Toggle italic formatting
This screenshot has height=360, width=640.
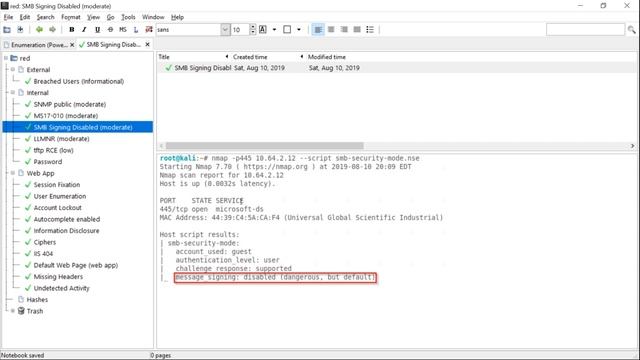[x=84, y=29]
